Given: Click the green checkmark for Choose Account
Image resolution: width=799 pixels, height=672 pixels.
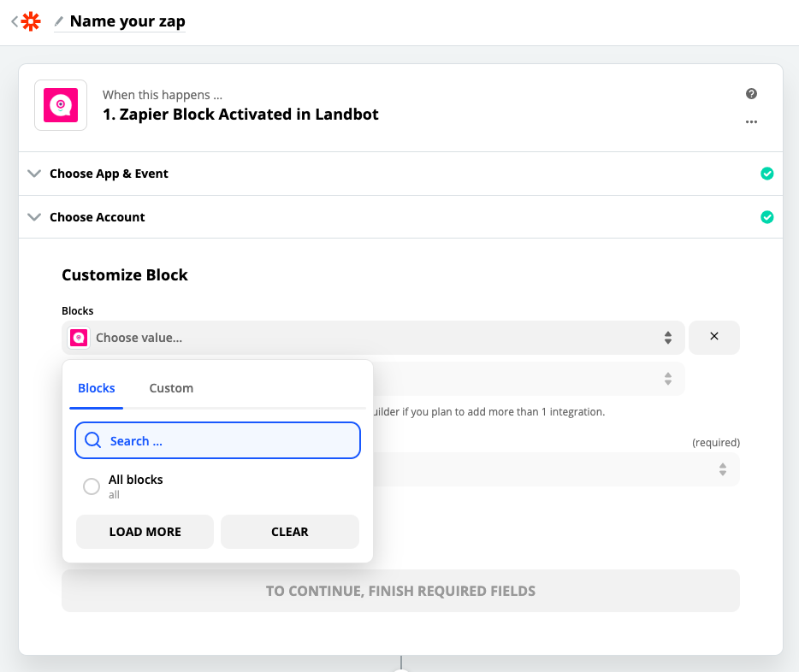Looking at the screenshot, I should click(766, 217).
